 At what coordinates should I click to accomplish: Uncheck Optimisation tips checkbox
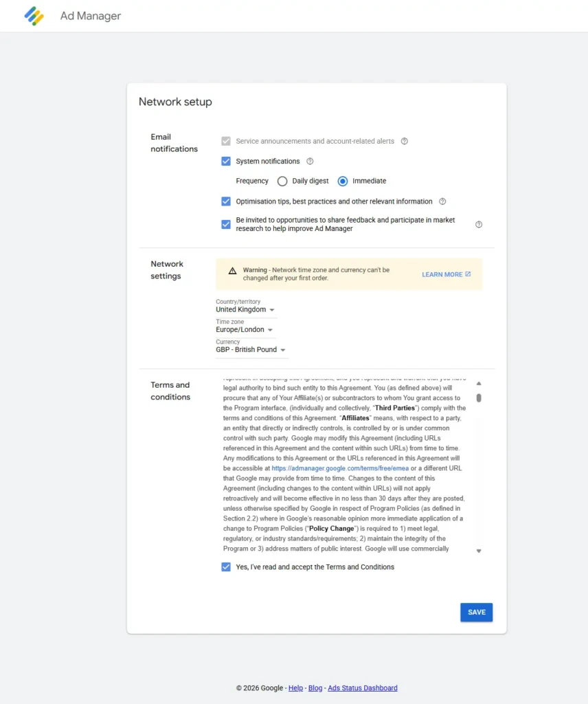click(x=226, y=201)
